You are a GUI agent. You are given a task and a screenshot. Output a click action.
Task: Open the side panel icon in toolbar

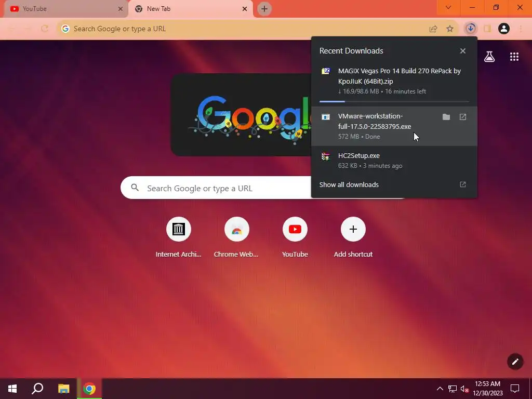click(x=487, y=29)
